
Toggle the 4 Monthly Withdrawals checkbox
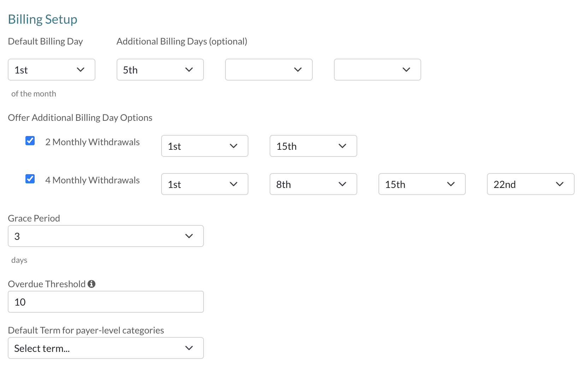tap(30, 179)
